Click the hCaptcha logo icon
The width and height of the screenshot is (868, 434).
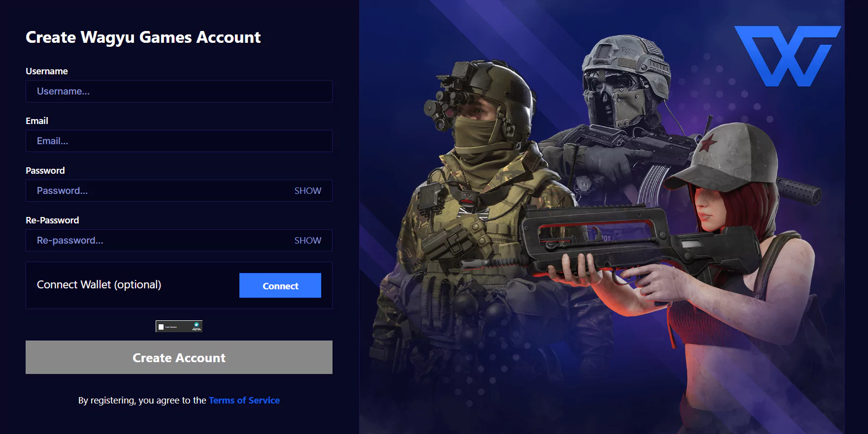196,325
